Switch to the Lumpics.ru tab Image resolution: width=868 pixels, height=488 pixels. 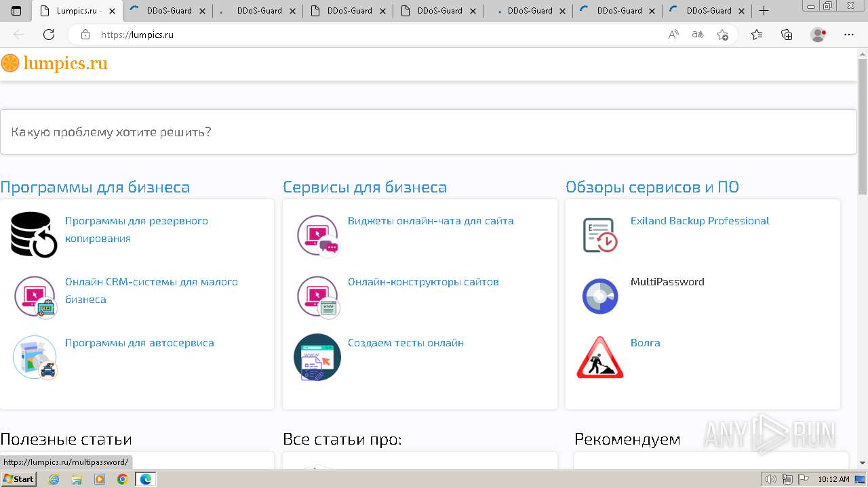[77, 11]
